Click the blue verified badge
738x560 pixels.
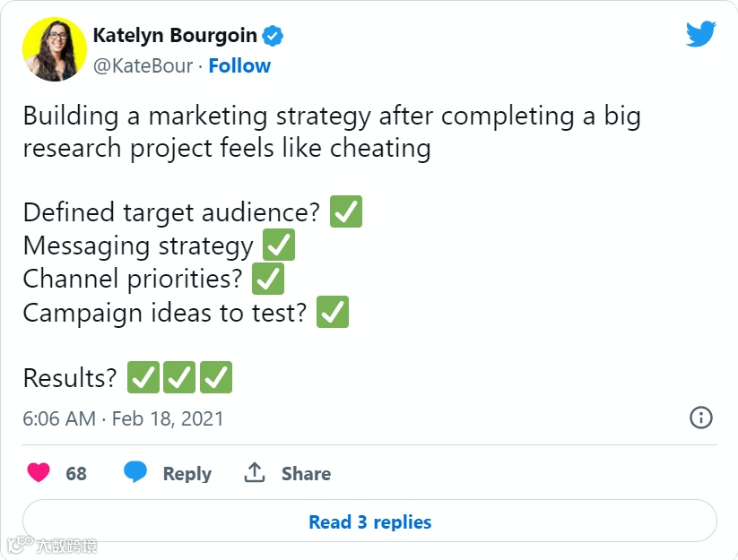click(273, 37)
